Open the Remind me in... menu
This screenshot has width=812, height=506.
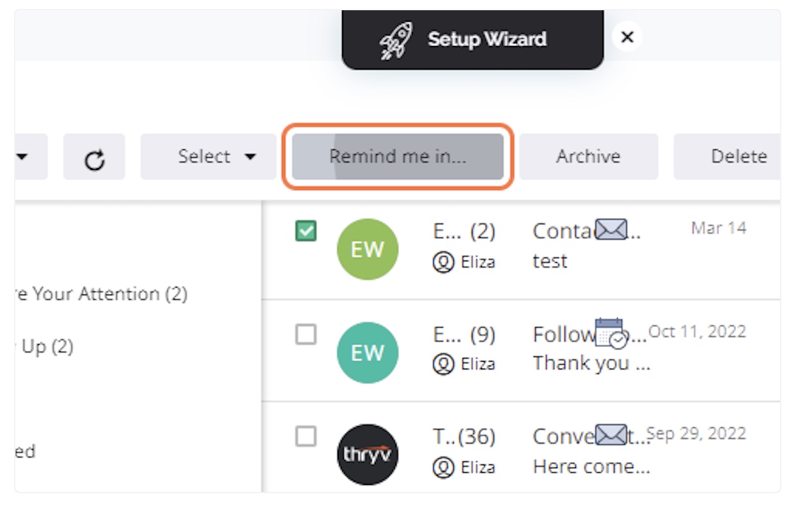point(398,157)
